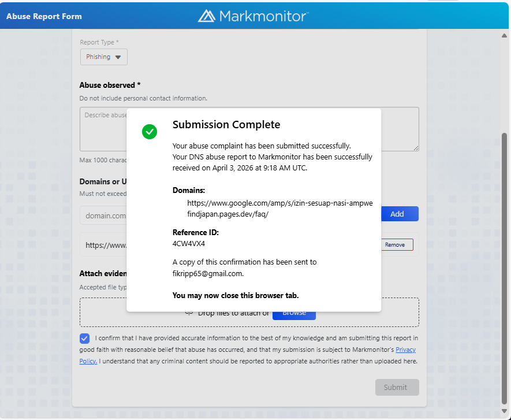Click the fikripp65@gmail.com email text
This screenshot has width=511, height=420.
coord(208,274)
